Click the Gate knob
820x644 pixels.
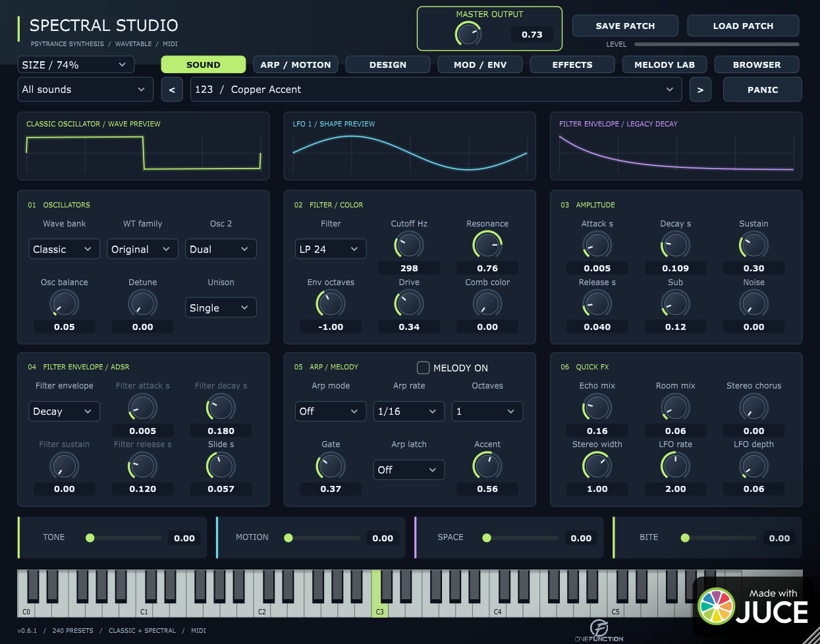[331, 466]
